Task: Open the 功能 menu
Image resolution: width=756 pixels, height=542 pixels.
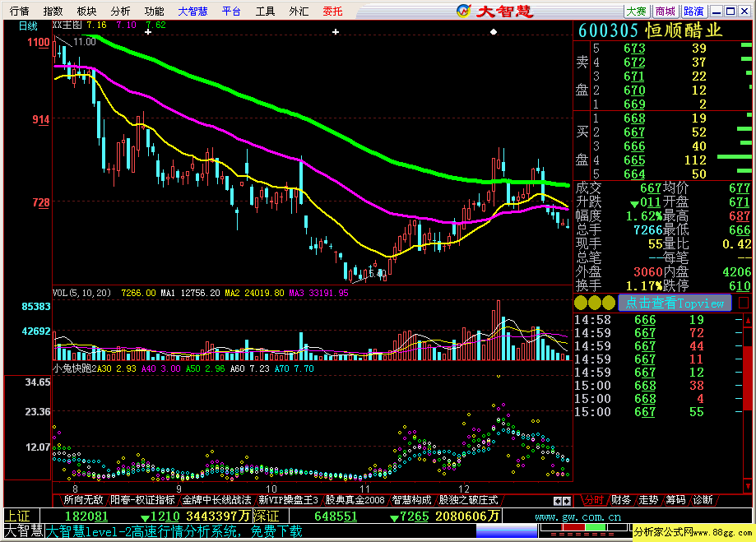Action: [x=154, y=11]
